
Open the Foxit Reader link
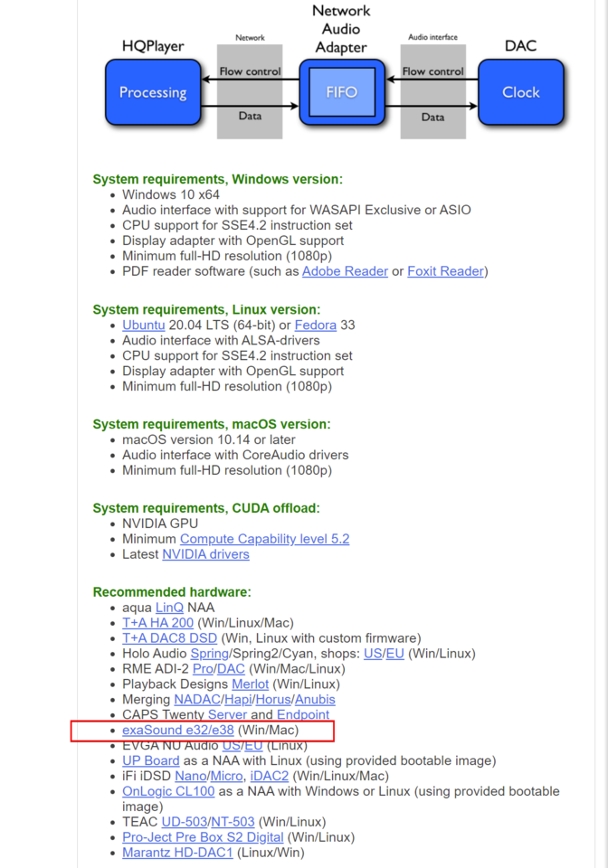point(446,271)
